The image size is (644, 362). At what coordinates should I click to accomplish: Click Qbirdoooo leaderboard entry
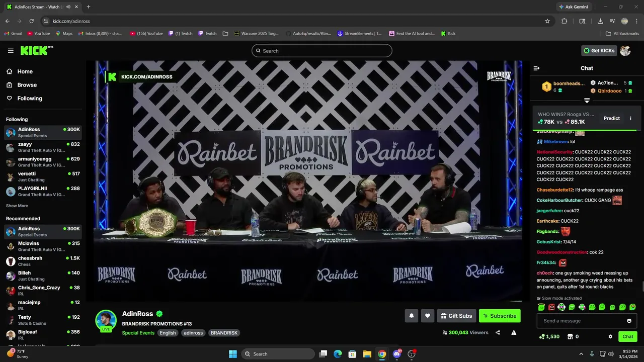coord(611,91)
